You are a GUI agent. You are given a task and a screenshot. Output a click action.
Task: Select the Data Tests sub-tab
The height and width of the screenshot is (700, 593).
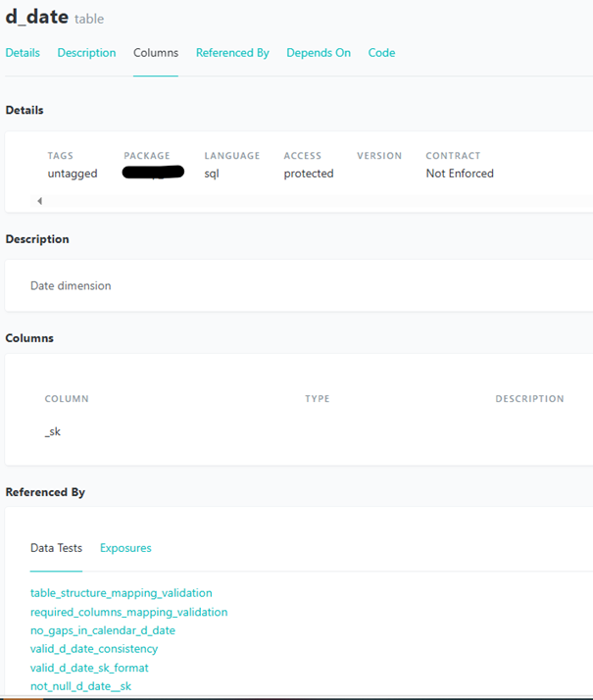pos(56,548)
